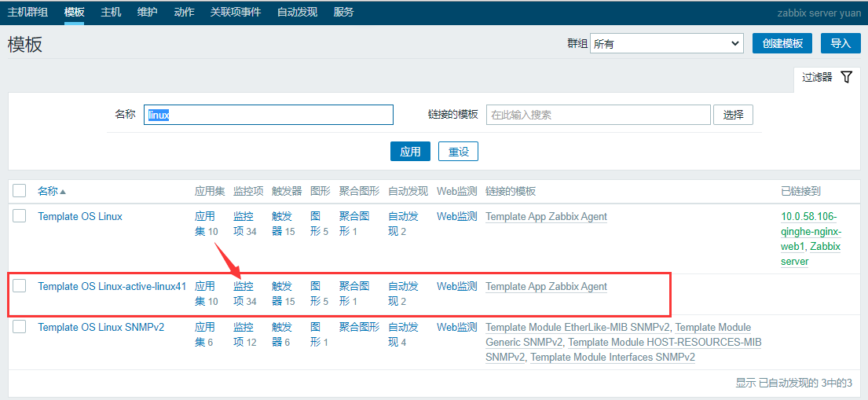The height and width of the screenshot is (400, 868).
Task: Open 图形 5 for Template OS Linux
Action: click(x=320, y=224)
